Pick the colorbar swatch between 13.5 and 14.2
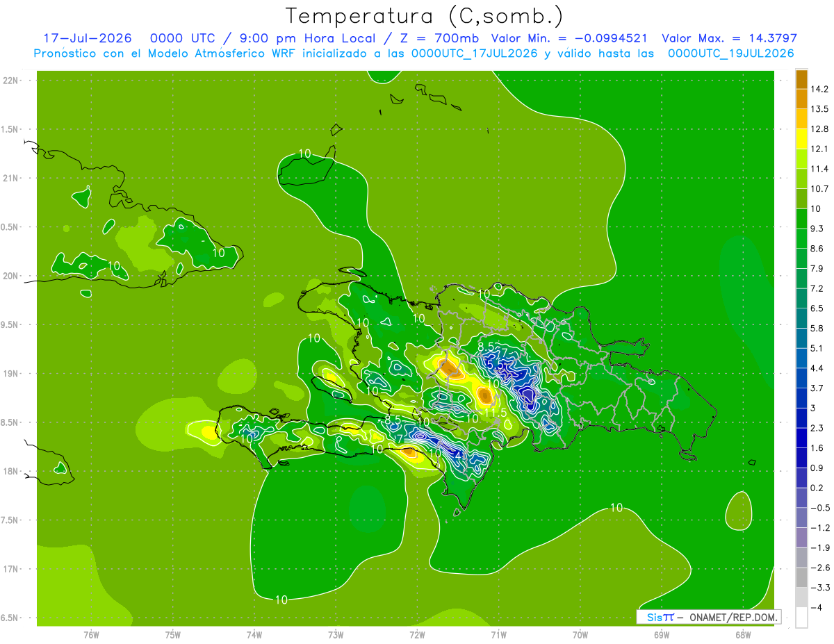 coord(801,99)
